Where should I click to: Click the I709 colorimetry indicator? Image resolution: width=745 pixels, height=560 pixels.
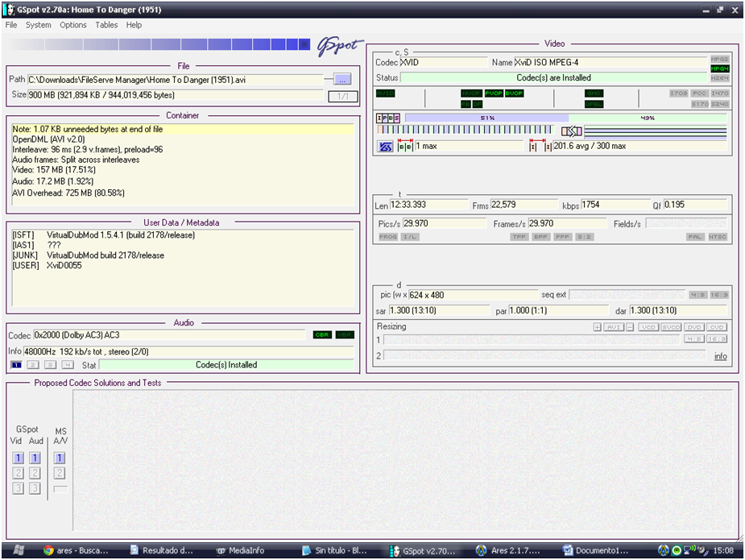[678, 93]
